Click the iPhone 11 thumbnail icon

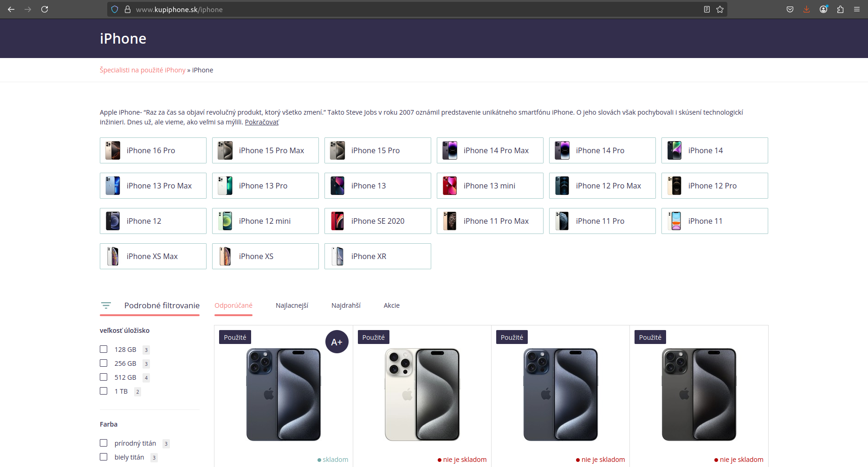pos(674,221)
